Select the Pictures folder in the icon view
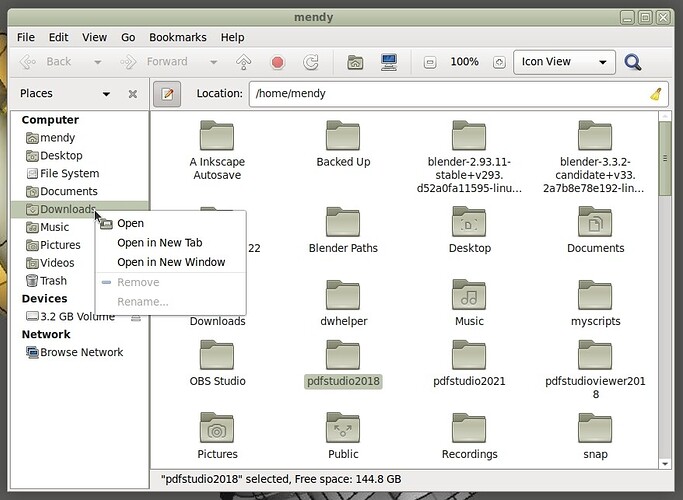The width and height of the screenshot is (683, 500). [x=217, y=436]
